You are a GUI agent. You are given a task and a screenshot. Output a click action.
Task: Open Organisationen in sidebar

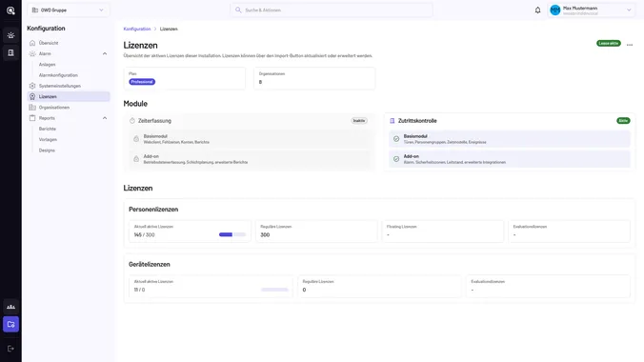click(x=69, y=108)
